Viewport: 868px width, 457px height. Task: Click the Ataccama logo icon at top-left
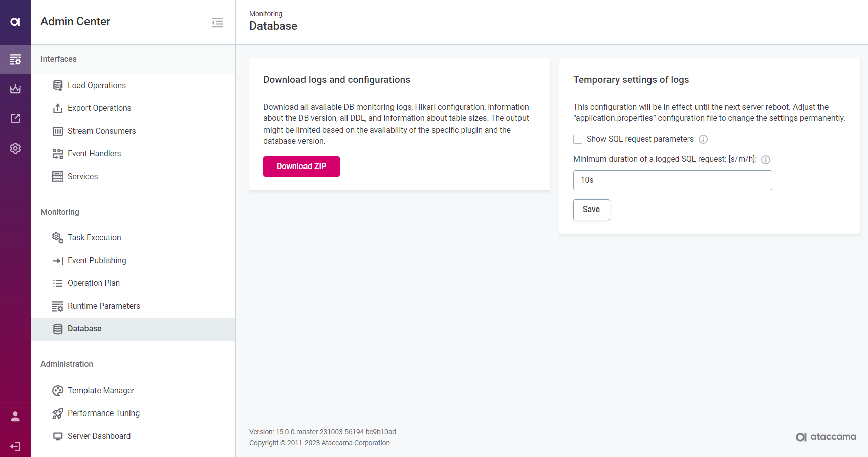coord(15,22)
